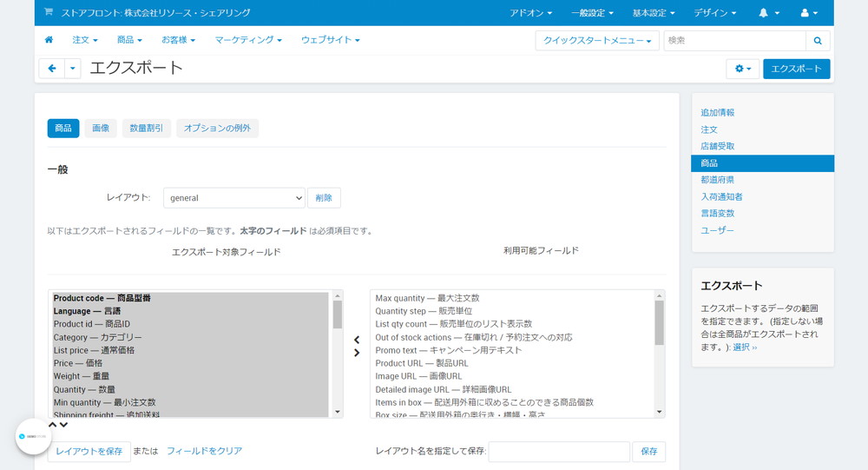The height and width of the screenshot is (470, 868).
Task: Open 追加情報 in the sidebar
Action: (x=718, y=113)
